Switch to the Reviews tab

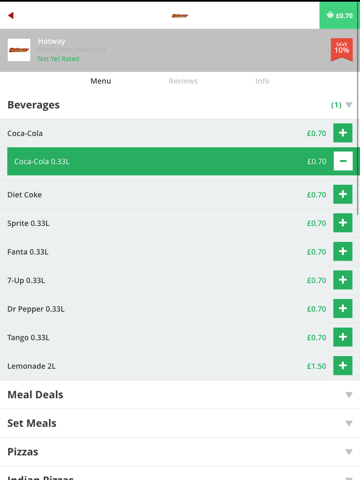[183, 81]
